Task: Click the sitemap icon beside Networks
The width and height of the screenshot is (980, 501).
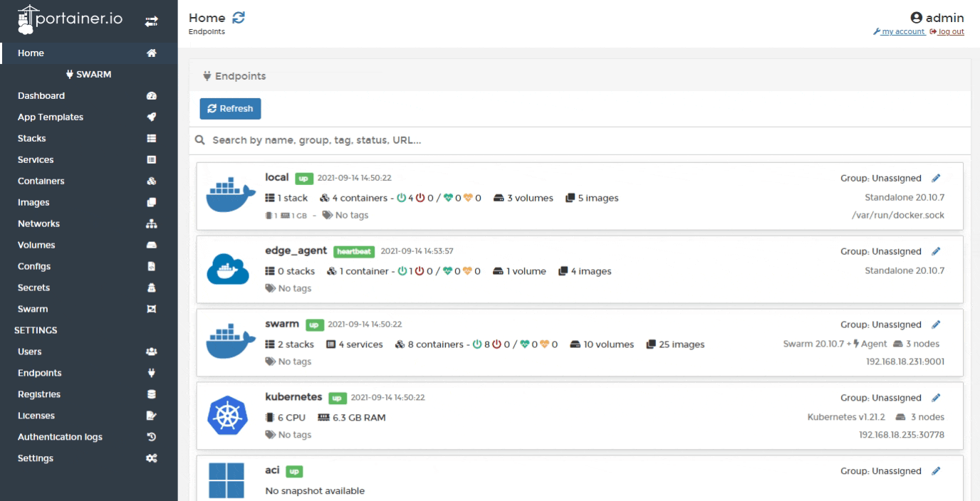Action: coord(151,224)
